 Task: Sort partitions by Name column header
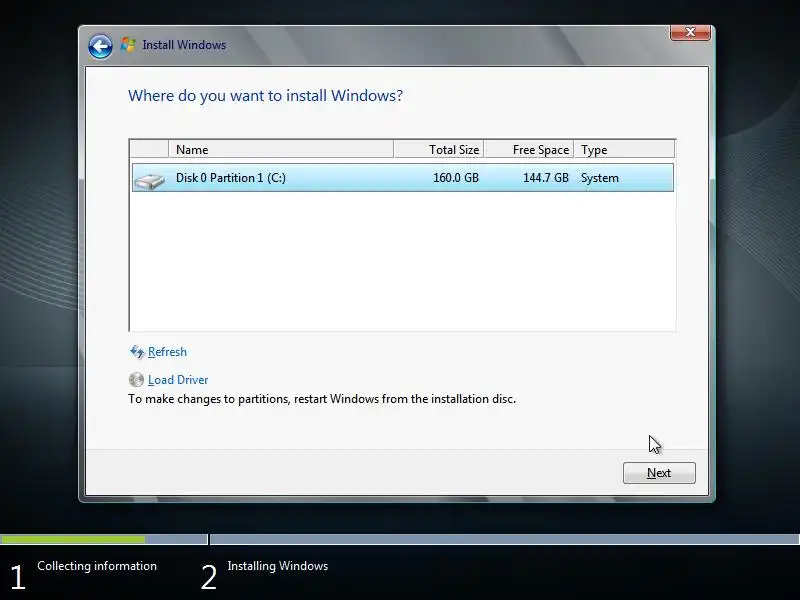pos(281,149)
